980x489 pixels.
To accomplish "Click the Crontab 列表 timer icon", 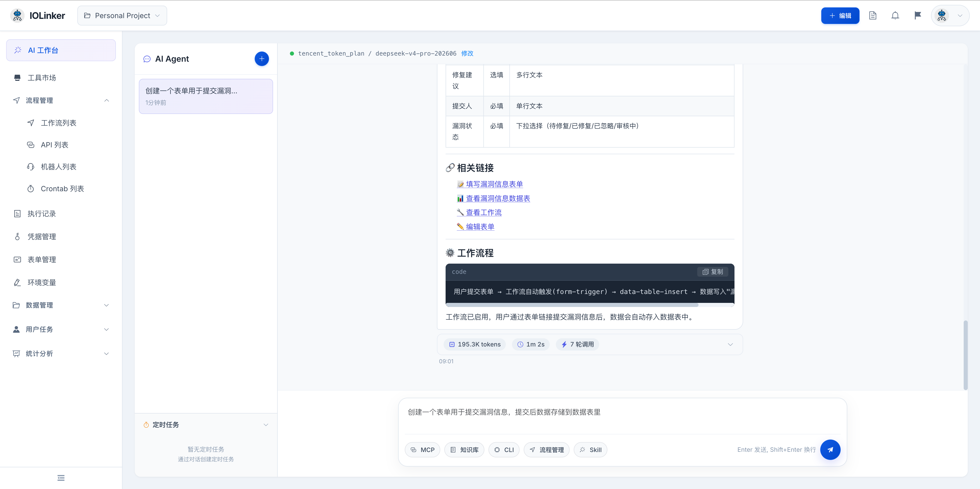I will [x=30, y=189].
